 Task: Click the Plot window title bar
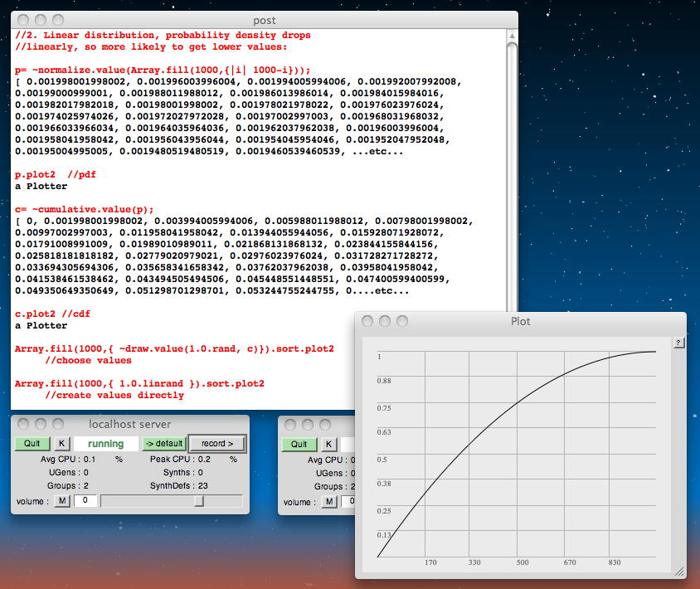pos(520,321)
